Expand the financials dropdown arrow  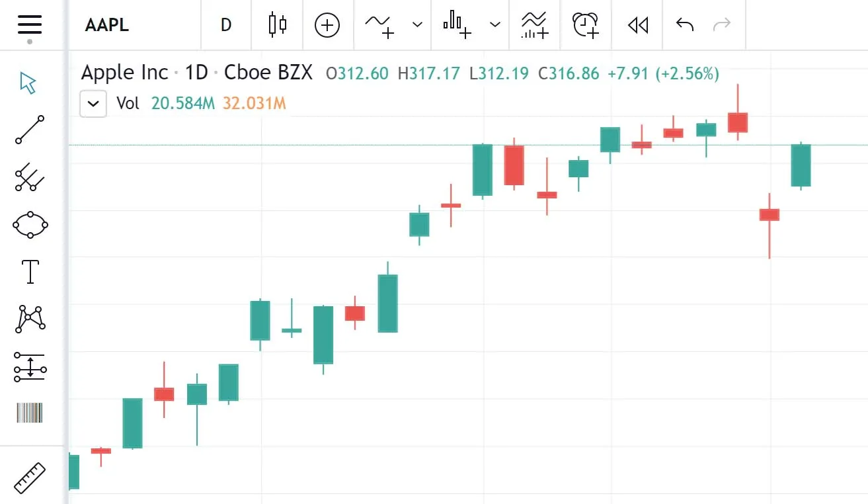coord(495,25)
